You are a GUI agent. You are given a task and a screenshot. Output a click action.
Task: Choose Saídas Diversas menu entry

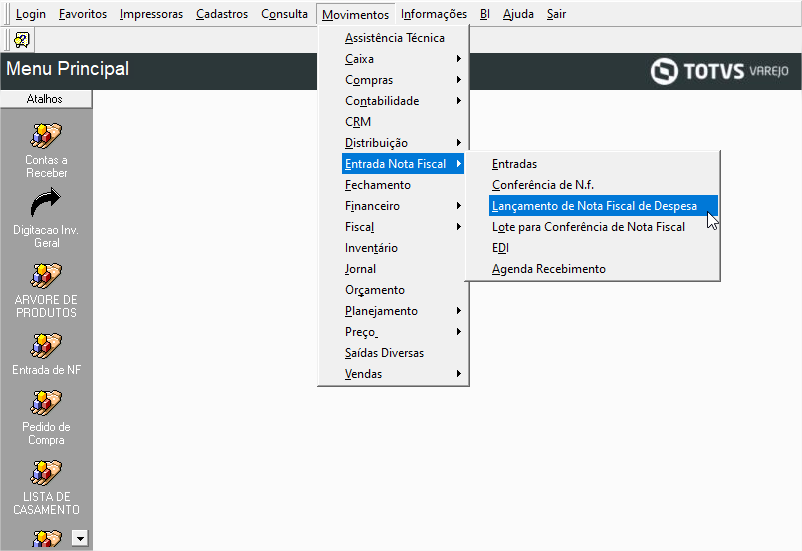[393, 352]
